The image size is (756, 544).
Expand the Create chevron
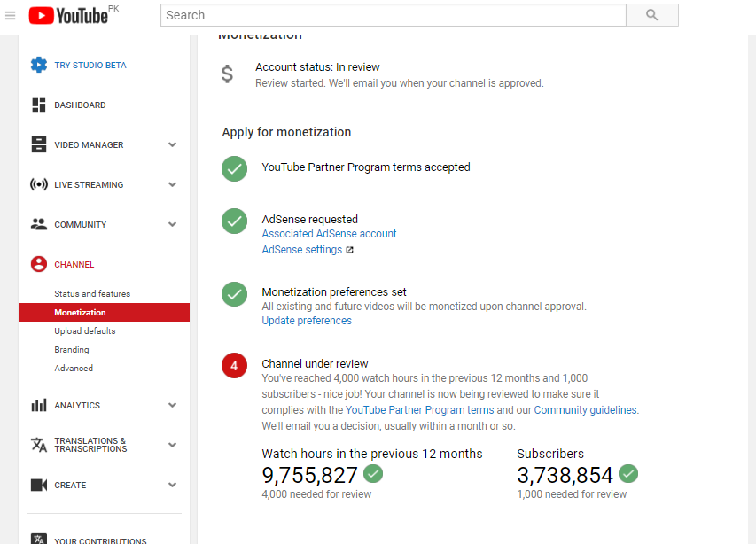(172, 485)
